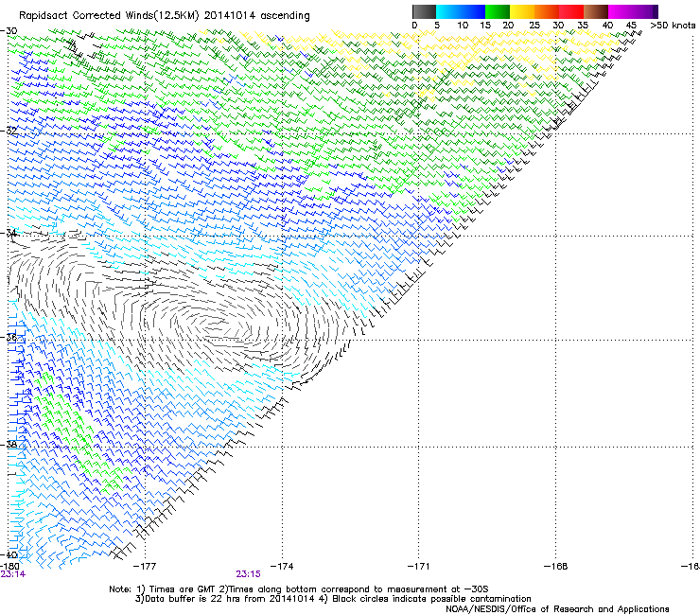Click the longitude label '-174'
Viewport: 700px width, 615px height.
[x=282, y=567]
